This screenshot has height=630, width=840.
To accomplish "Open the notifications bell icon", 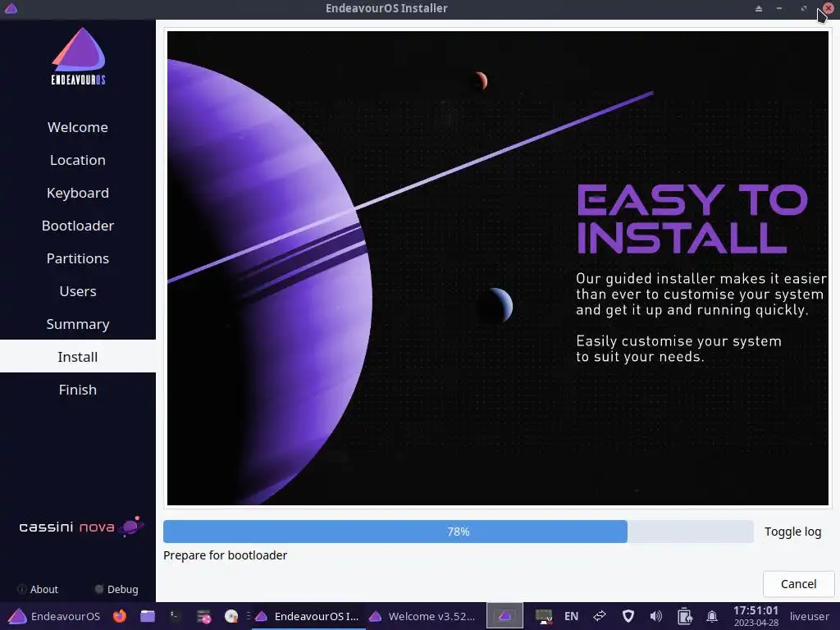I will 712,616.
